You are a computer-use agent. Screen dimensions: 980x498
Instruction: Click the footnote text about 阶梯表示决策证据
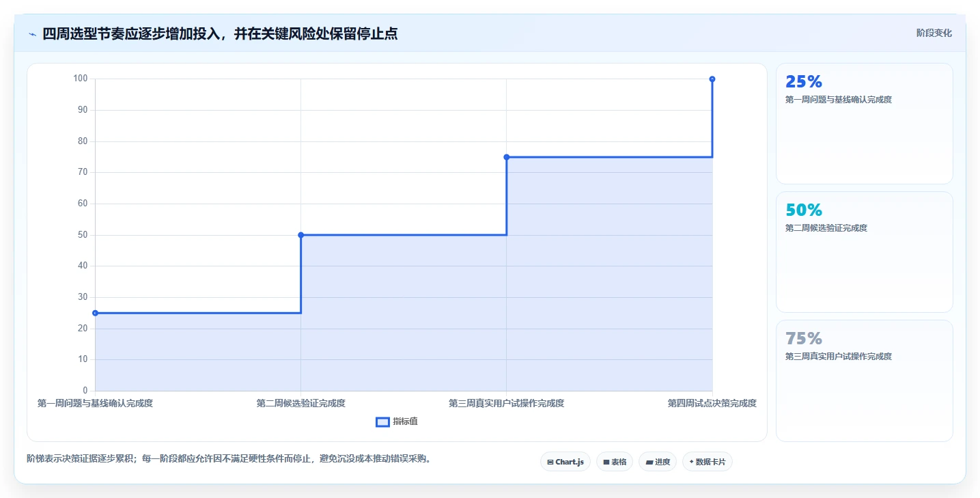pos(230,459)
